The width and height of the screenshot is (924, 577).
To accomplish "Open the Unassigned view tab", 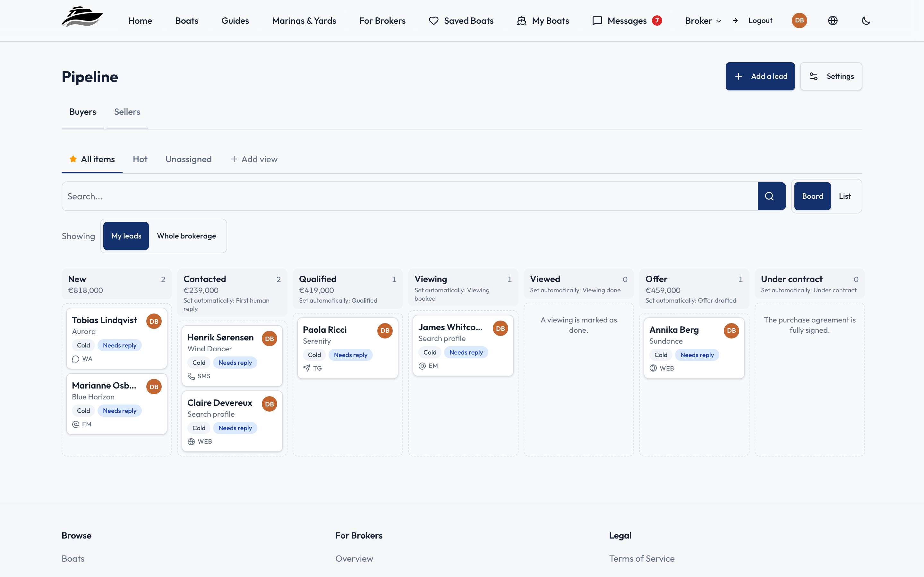I will point(188,159).
